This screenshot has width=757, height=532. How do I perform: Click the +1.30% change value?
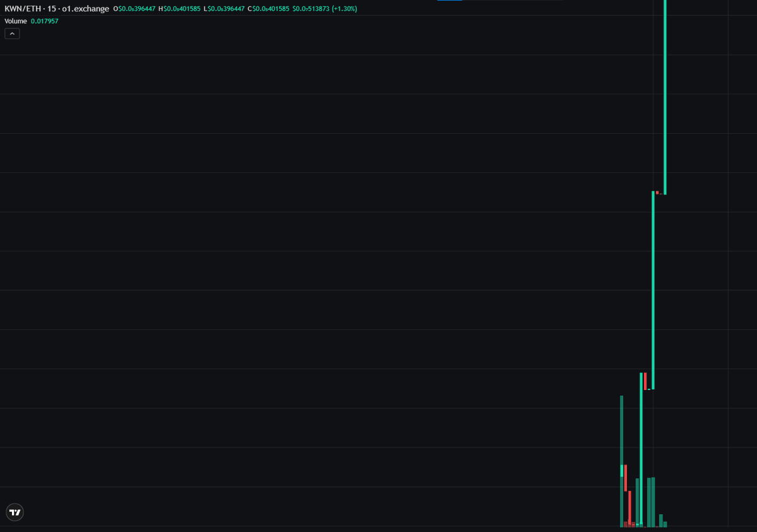point(344,9)
